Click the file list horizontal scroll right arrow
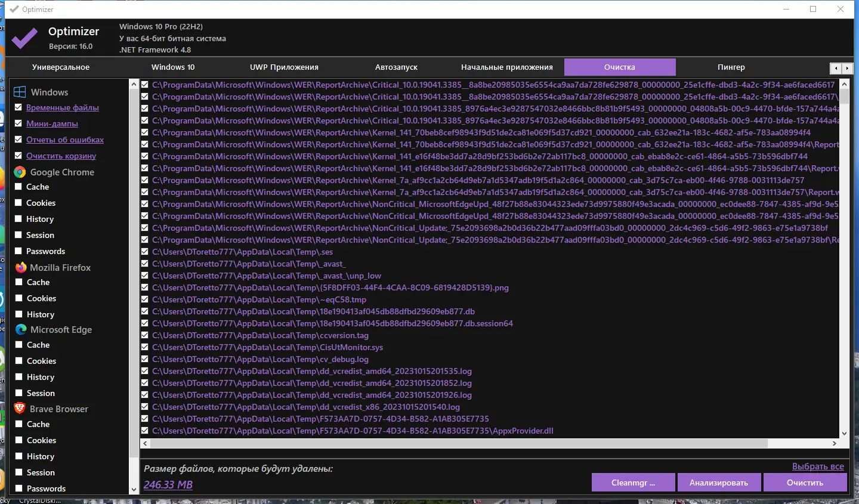Image resolution: width=859 pixels, height=504 pixels. (x=835, y=443)
